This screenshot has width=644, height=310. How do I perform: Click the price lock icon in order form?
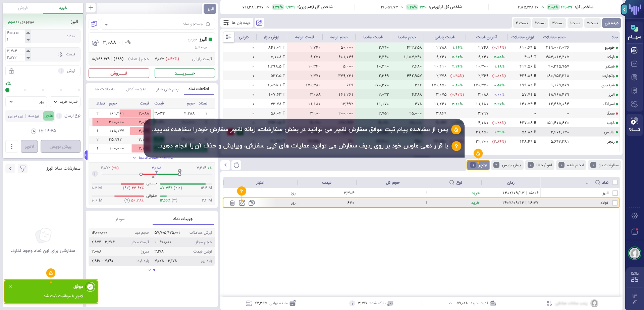[12, 71]
